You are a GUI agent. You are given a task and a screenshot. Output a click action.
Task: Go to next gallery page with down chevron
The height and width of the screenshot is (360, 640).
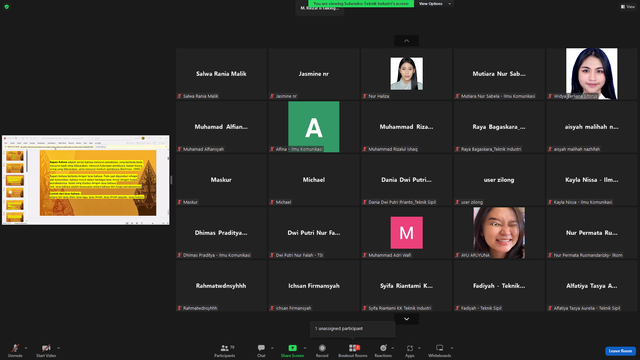pyautogui.click(x=407, y=319)
